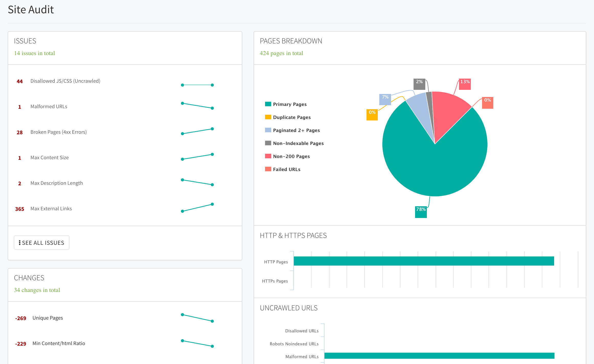594x364 pixels.
Task: Click the HTTP Pages bar in the chart
Action: click(424, 261)
